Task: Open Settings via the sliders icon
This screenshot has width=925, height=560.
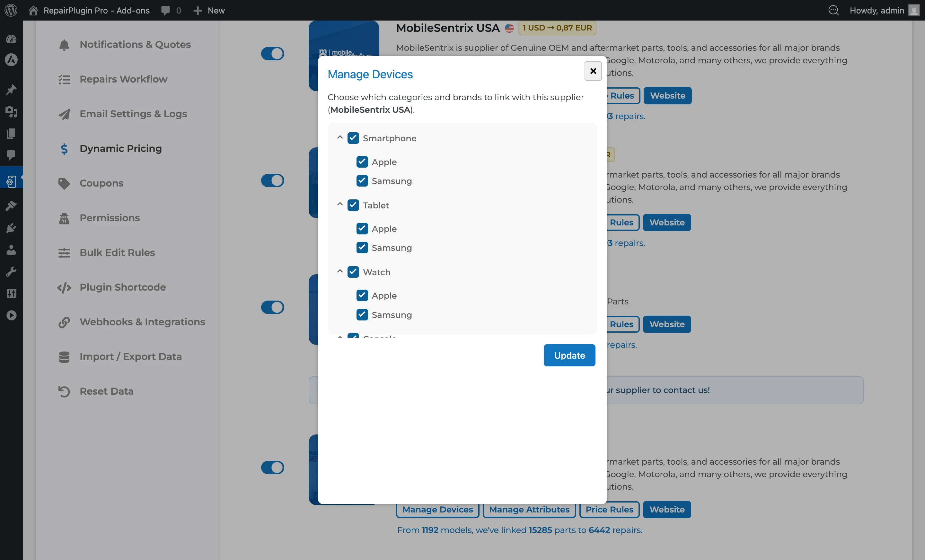Action: (x=11, y=293)
